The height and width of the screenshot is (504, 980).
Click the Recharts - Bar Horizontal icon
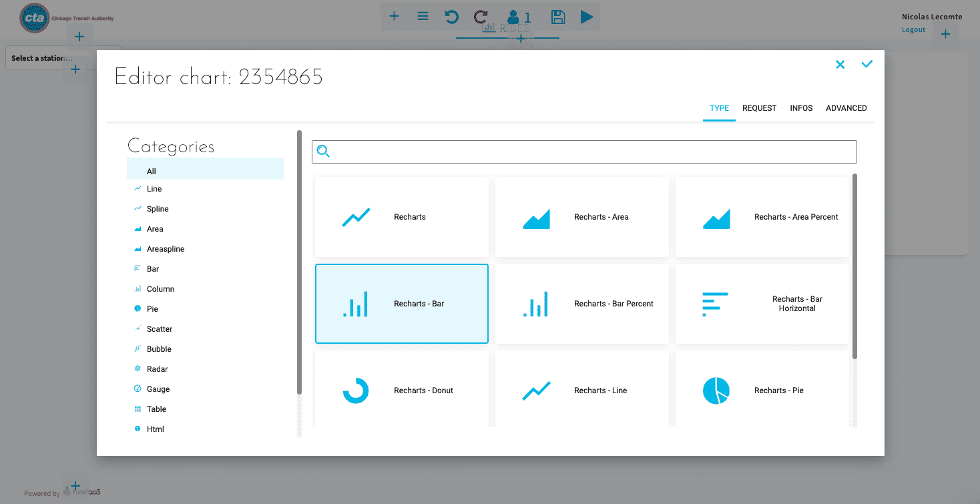(x=715, y=304)
